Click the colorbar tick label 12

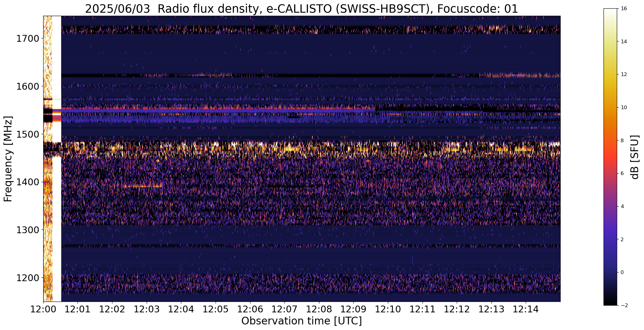624,75
